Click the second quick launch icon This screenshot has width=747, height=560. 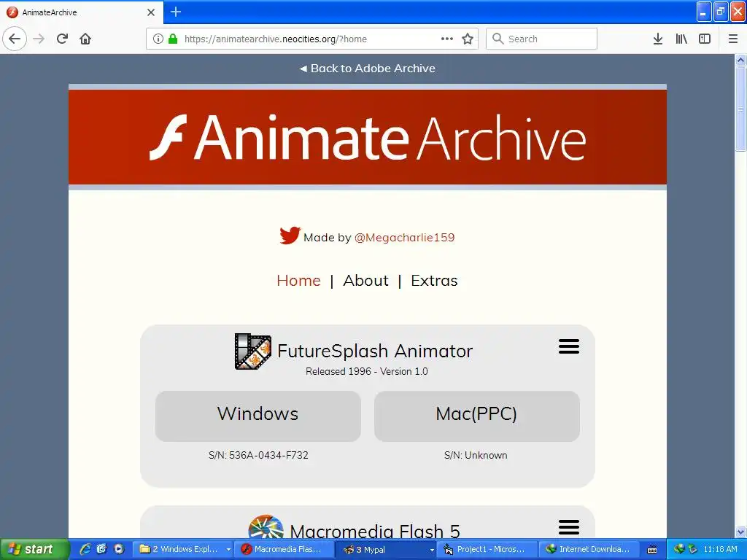pos(102,549)
